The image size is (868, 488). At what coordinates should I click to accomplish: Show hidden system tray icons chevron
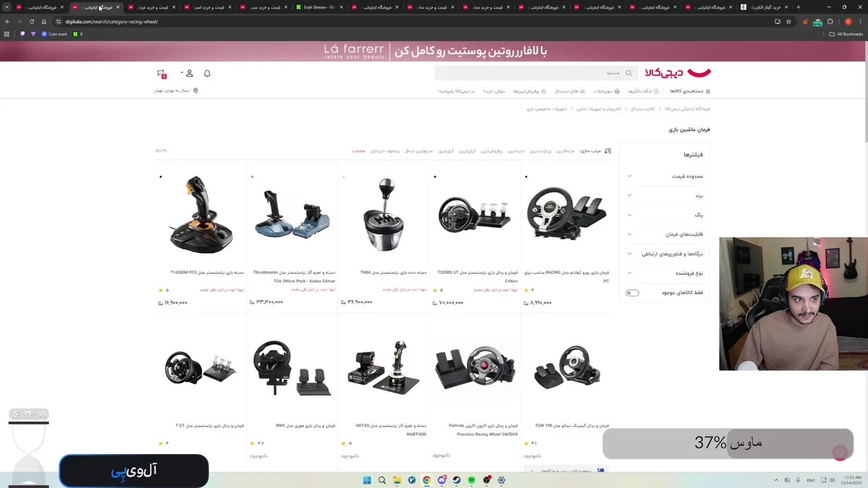776,480
